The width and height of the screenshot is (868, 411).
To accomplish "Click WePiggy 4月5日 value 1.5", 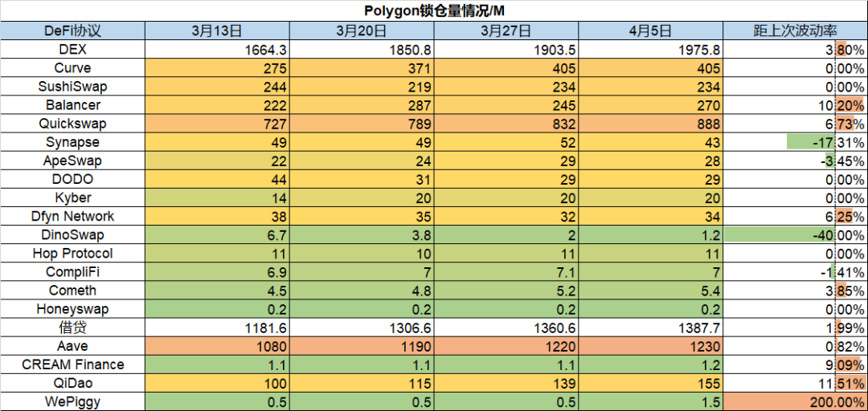I will point(650,401).
